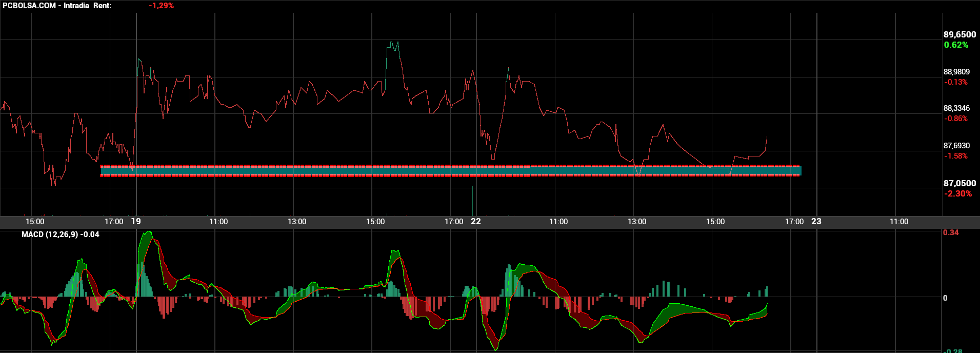Click the 88,3346 price level label
Viewport: 980px width, 353px height.
click(x=956, y=108)
